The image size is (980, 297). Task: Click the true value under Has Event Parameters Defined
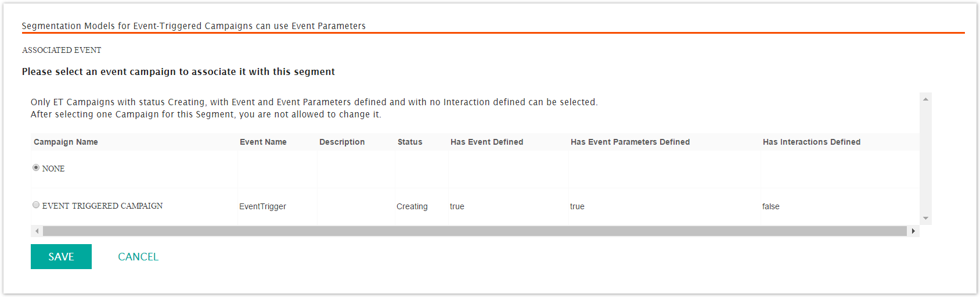[577, 206]
